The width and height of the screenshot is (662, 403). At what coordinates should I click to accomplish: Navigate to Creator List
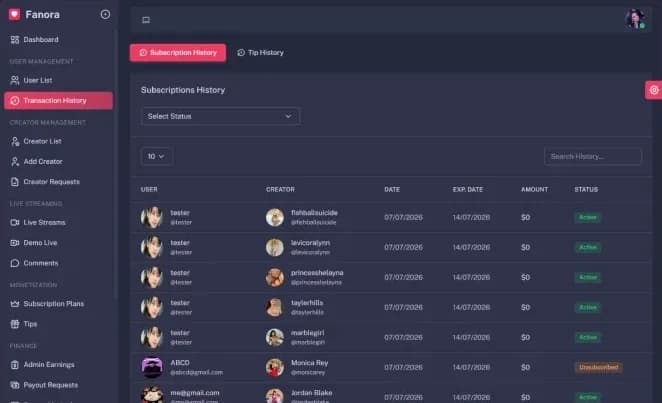(x=58, y=141)
